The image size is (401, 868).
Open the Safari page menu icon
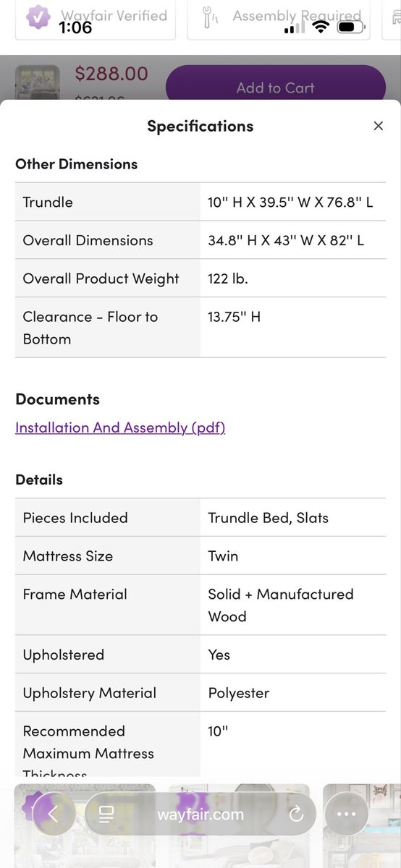pyautogui.click(x=106, y=814)
